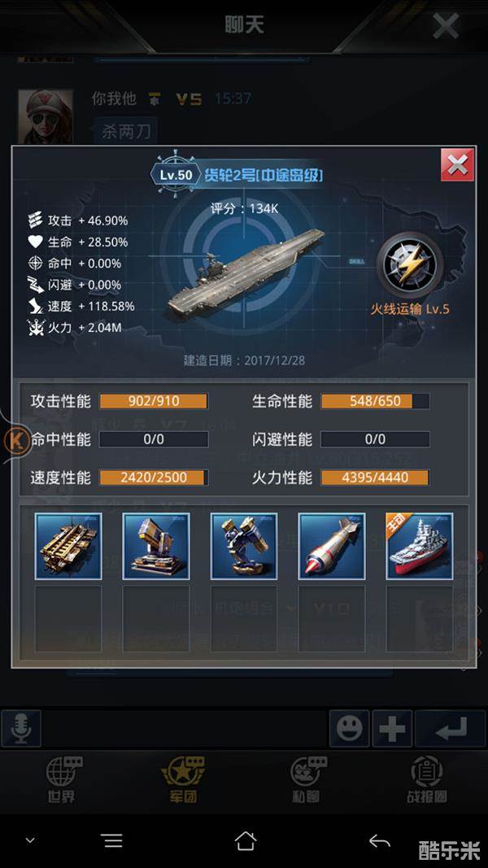Send message with the enter arrow button
Screen dimensions: 488x868
[451, 729]
